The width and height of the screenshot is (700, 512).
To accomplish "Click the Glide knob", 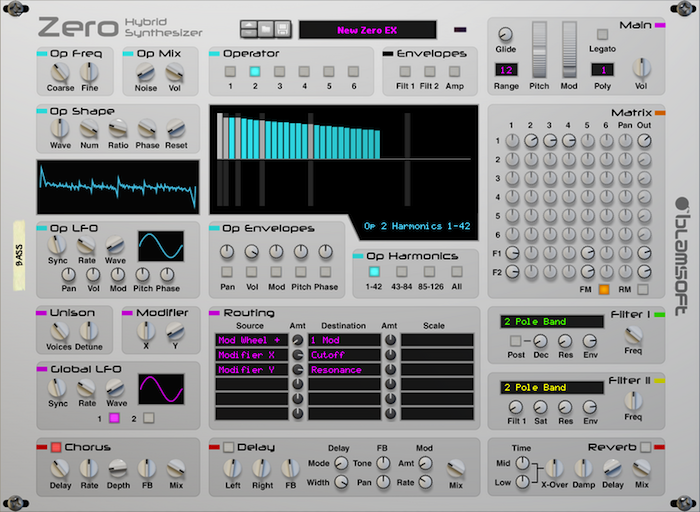I will point(505,34).
